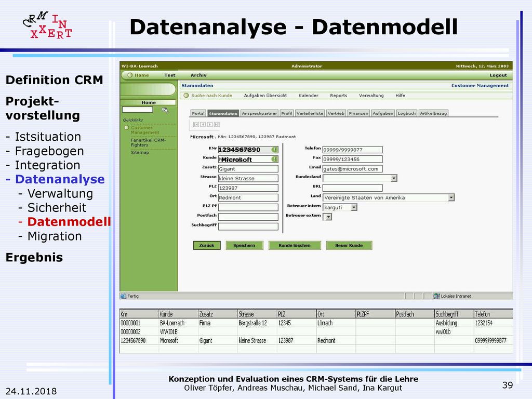Switch to the Profil tab
The width and height of the screenshot is (532, 399).
[287, 113]
